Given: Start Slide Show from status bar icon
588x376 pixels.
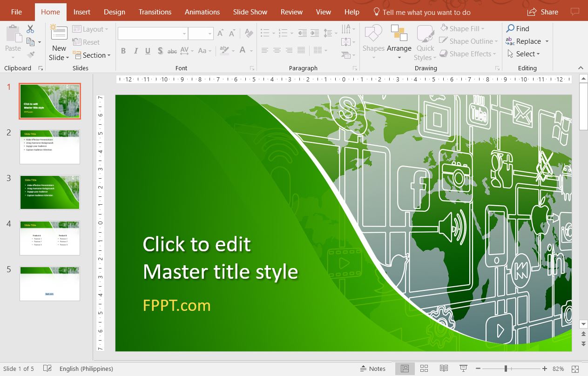Looking at the screenshot, I should point(463,369).
